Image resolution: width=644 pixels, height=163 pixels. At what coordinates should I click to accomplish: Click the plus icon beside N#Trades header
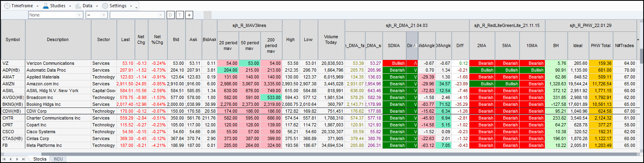pyautogui.click(x=638, y=39)
